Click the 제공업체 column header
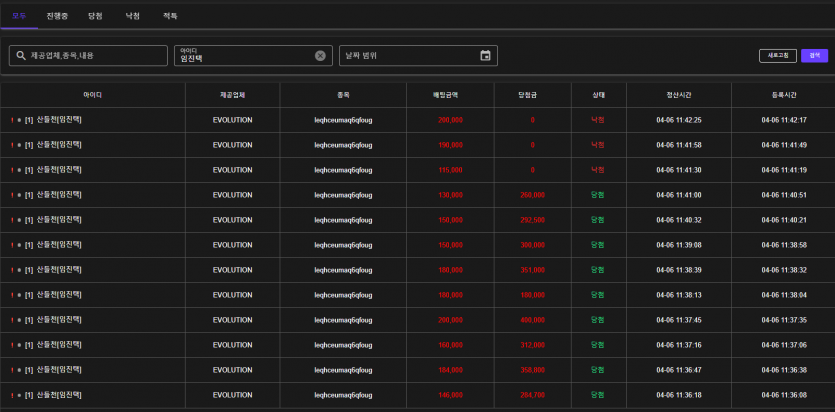 click(x=233, y=95)
